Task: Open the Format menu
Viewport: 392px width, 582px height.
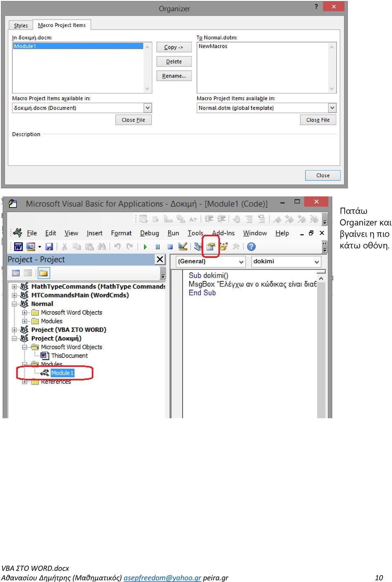Action: [x=121, y=233]
